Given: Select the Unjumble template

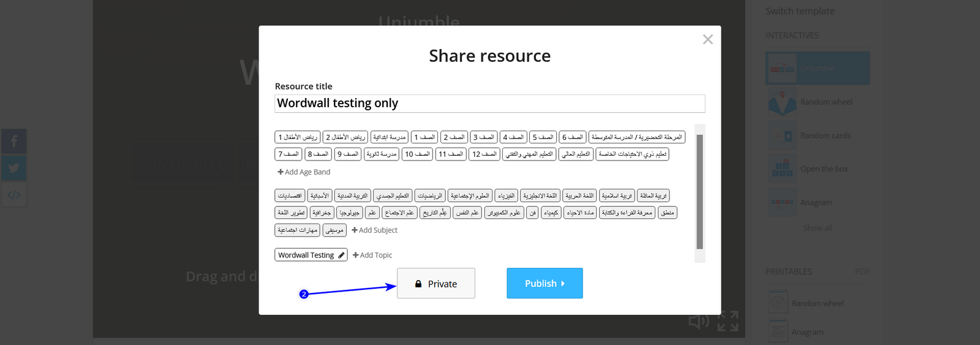Looking at the screenshot, I should pos(818,69).
